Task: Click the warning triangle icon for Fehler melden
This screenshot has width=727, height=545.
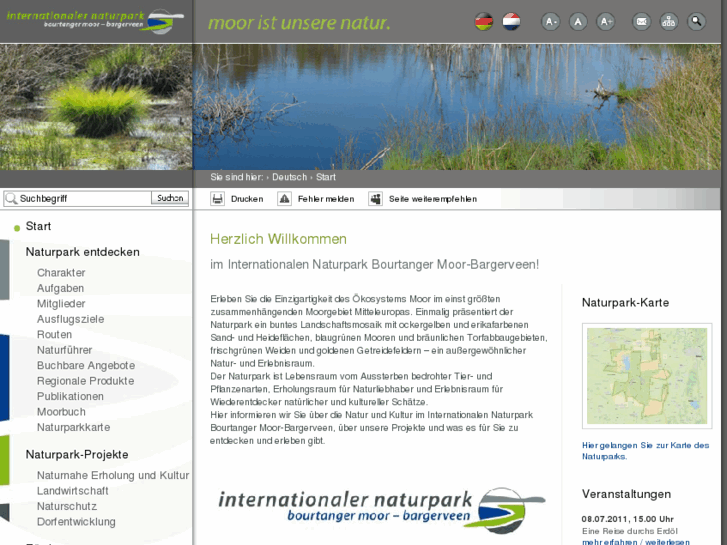Action: [x=284, y=199]
